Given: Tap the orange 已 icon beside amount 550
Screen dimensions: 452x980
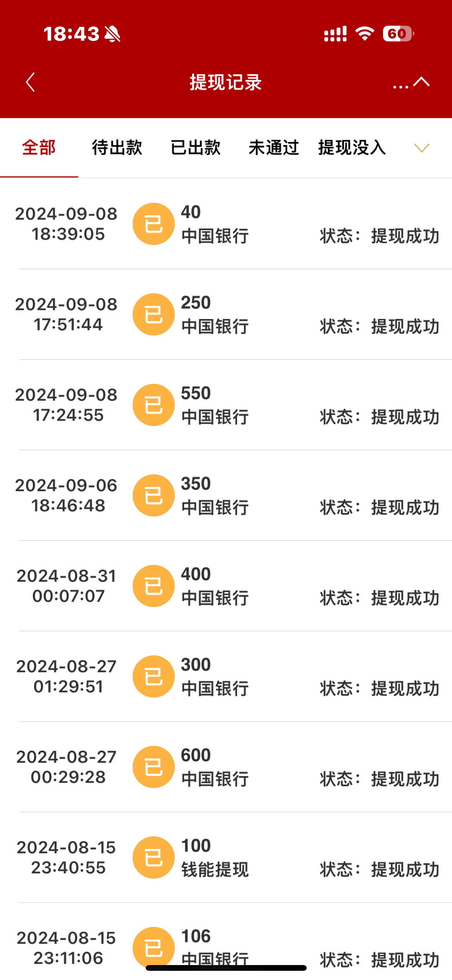Looking at the screenshot, I should coord(153,405).
